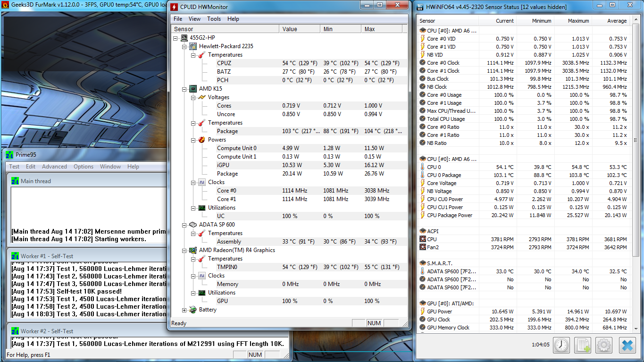Click the thermometer icon beside ADATA SP 600 Temperatures

[x=202, y=233]
